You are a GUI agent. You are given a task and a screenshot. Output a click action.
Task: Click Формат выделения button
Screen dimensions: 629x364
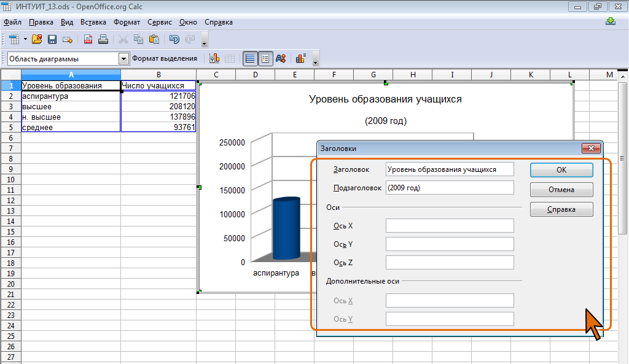pos(165,58)
